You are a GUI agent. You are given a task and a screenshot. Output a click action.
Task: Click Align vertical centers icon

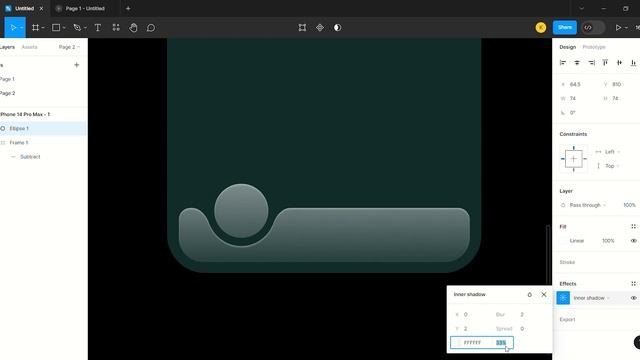[x=619, y=62]
